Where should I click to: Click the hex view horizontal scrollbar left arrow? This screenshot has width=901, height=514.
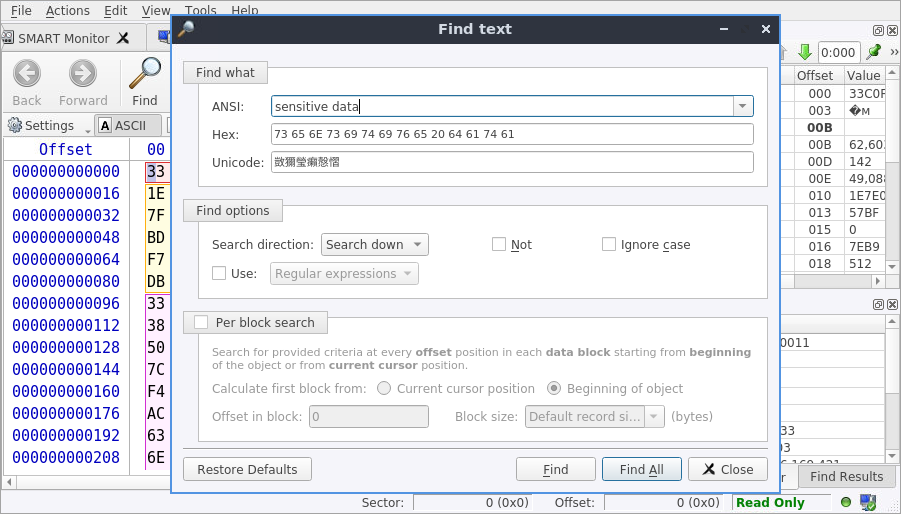pyautogui.click(x=9, y=482)
